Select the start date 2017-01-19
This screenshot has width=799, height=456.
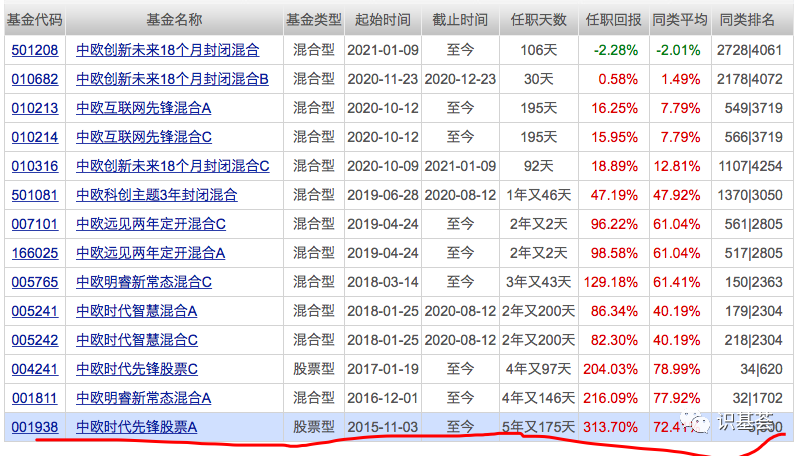pyautogui.click(x=383, y=369)
